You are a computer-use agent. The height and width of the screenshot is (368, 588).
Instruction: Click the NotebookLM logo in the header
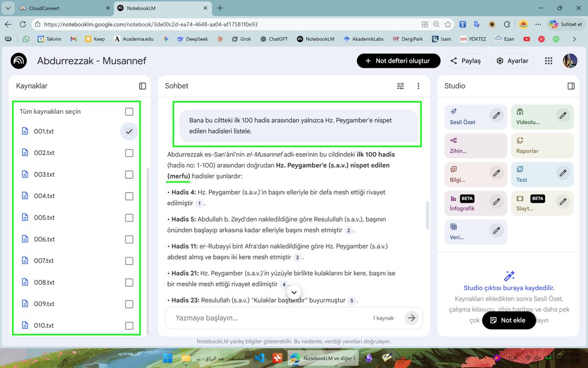pyautogui.click(x=19, y=61)
